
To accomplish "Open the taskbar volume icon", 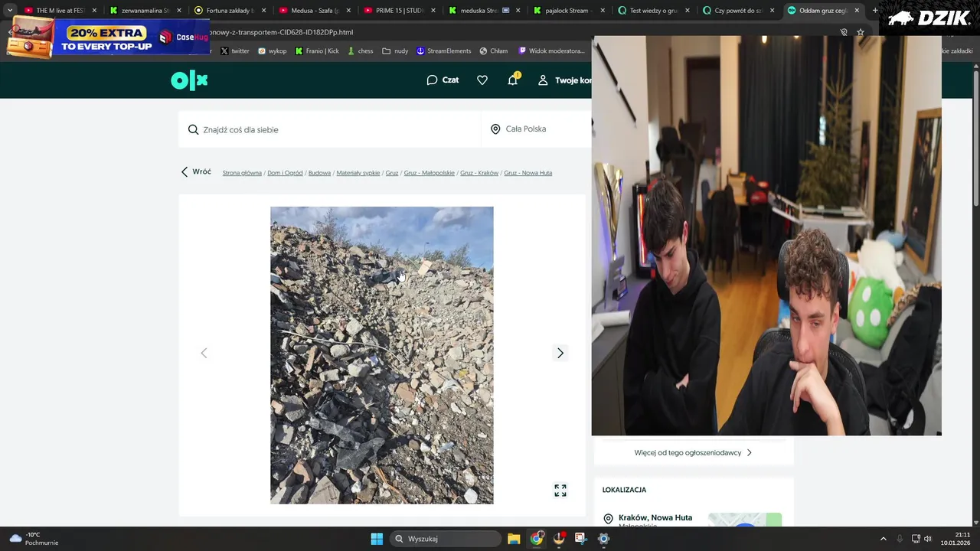I will pos(928,539).
